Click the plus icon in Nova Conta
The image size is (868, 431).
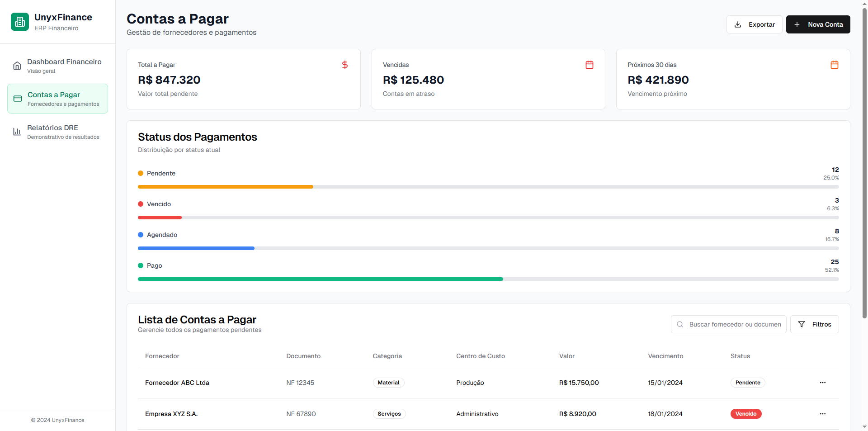[x=797, y=24]
